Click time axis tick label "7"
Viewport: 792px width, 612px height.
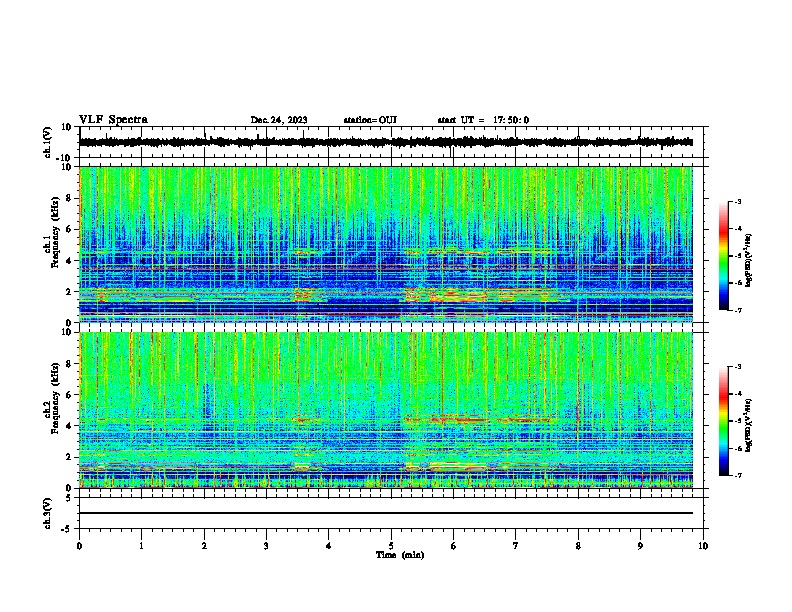[x=516, y=545]
